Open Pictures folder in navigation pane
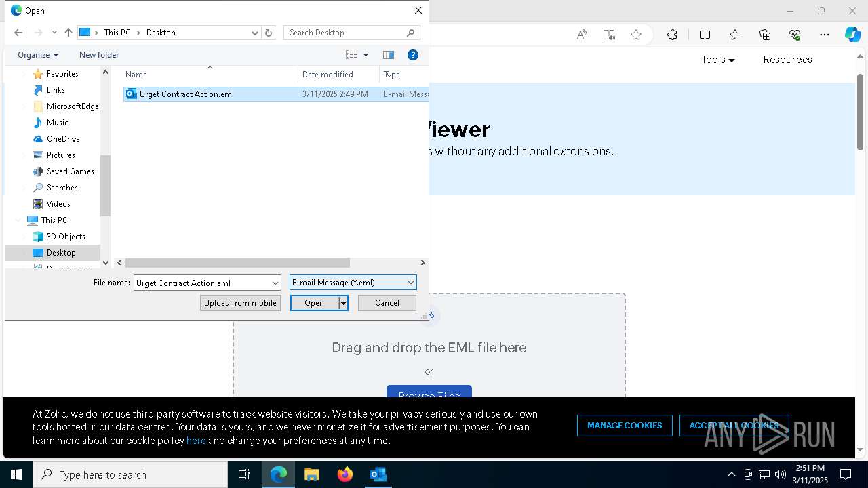Screen dimensions: 868x488 (61, 155)
